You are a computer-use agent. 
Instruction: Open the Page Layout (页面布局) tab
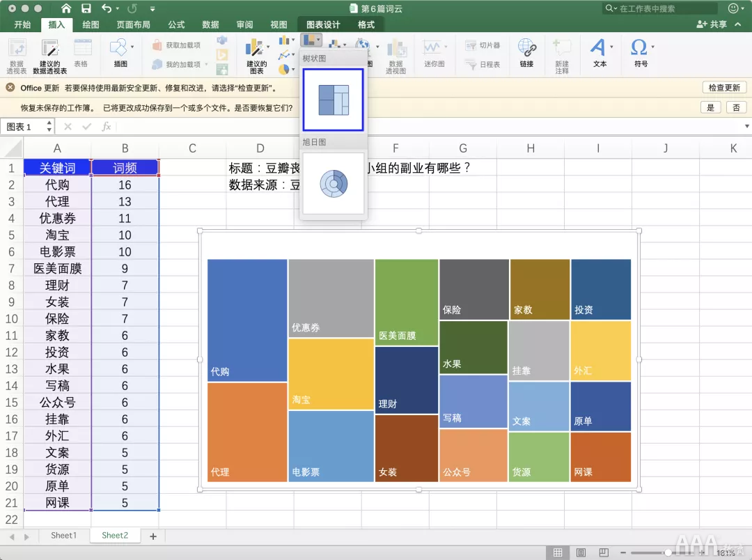(x=133, y=24)
